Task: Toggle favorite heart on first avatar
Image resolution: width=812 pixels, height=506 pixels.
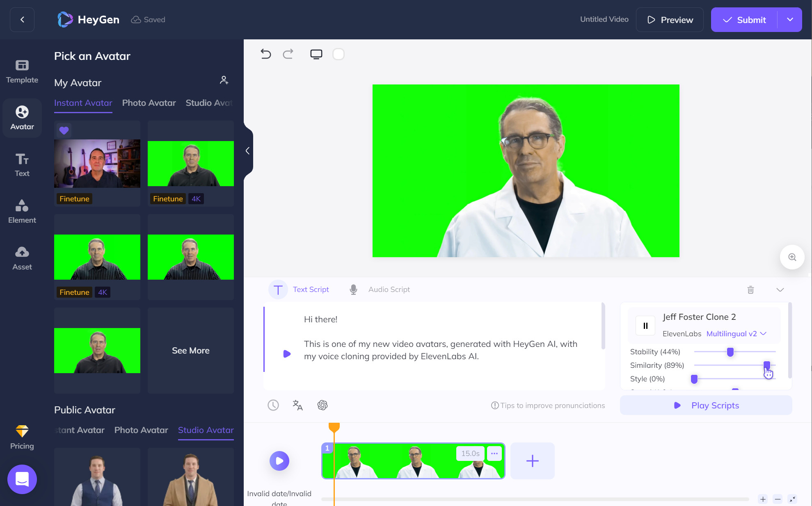Action: pyautogui.click(x=64, y=130)
